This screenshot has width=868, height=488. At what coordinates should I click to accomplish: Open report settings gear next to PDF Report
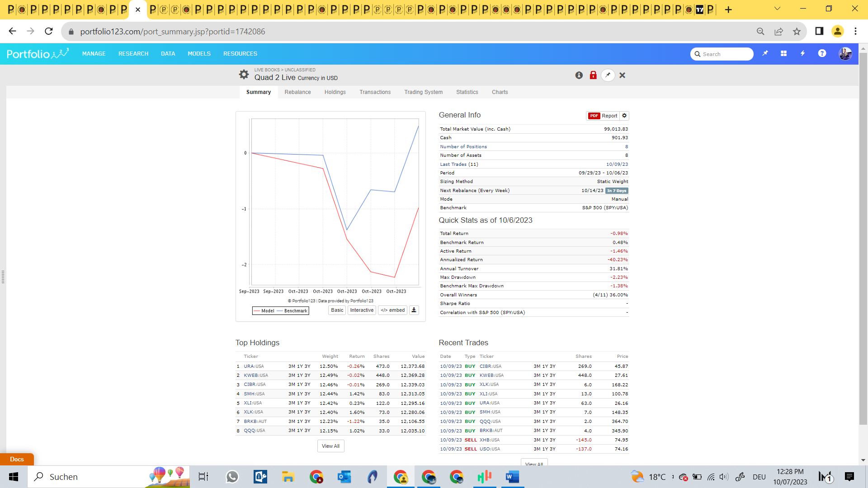click(x=624, y=116)
